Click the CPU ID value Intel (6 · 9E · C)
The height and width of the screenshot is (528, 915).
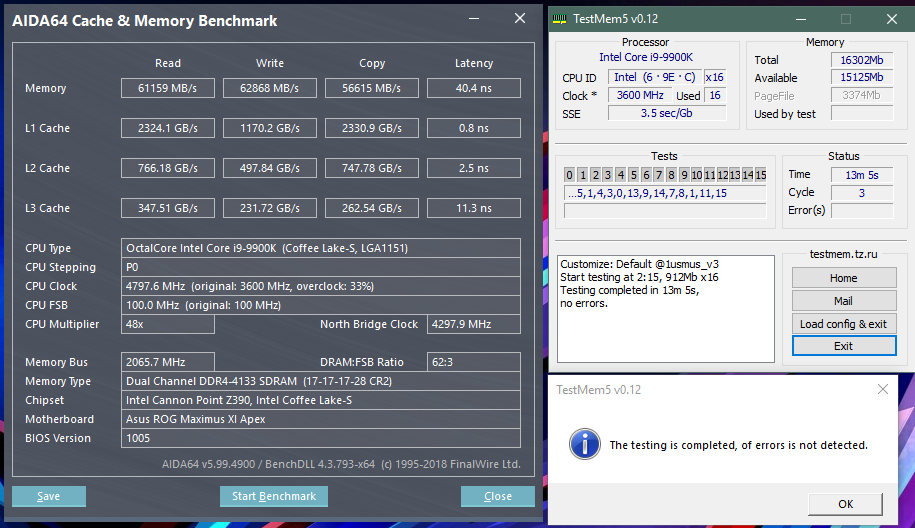(654, 77)
